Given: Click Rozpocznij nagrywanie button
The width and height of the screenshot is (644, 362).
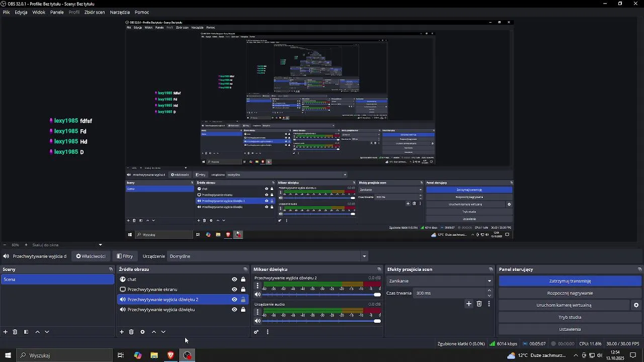Looking at the screenshot, I should coord(570,293).
